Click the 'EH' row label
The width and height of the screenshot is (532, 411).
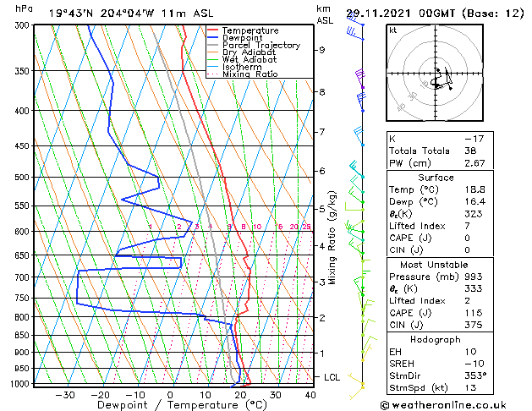(395, 352)
